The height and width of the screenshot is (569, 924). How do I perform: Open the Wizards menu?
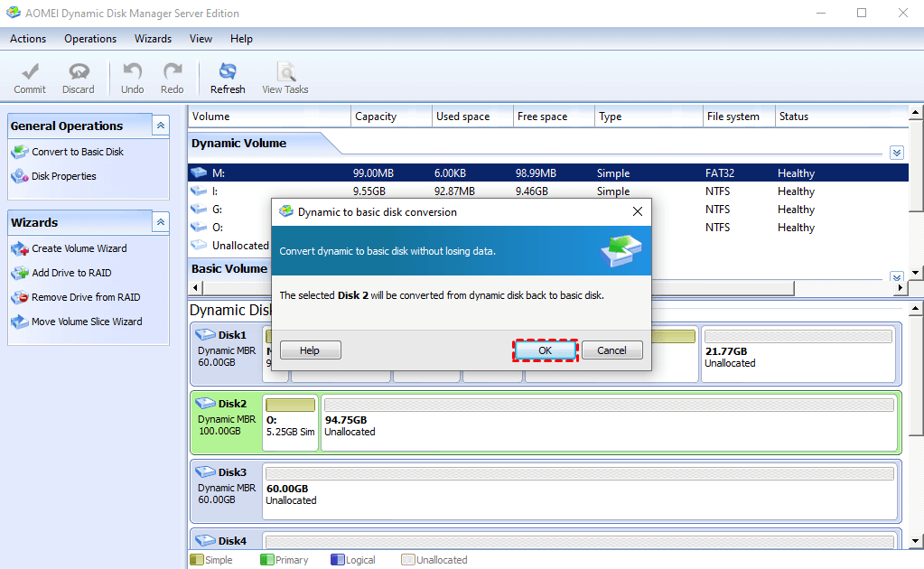153,39
